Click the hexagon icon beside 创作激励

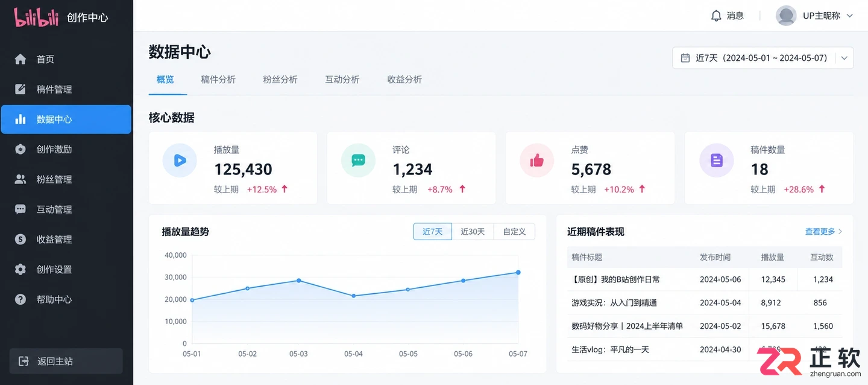tap(20, 149)
